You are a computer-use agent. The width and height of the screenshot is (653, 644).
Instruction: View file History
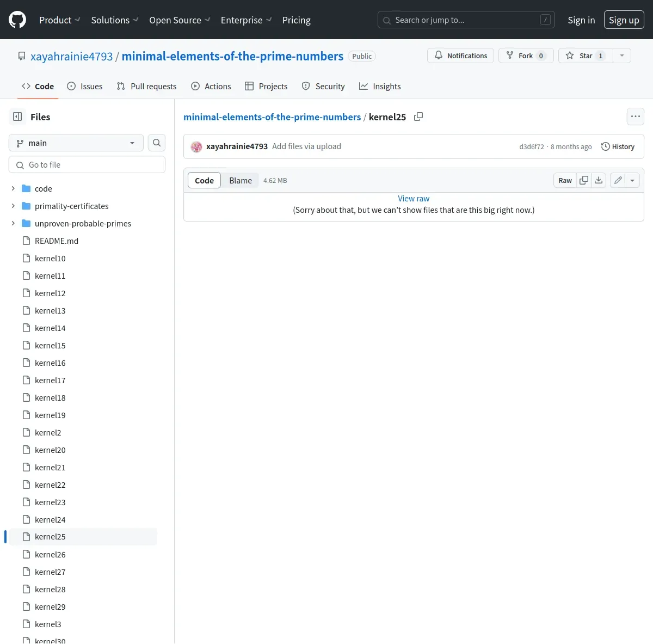[x=618, y=146]
